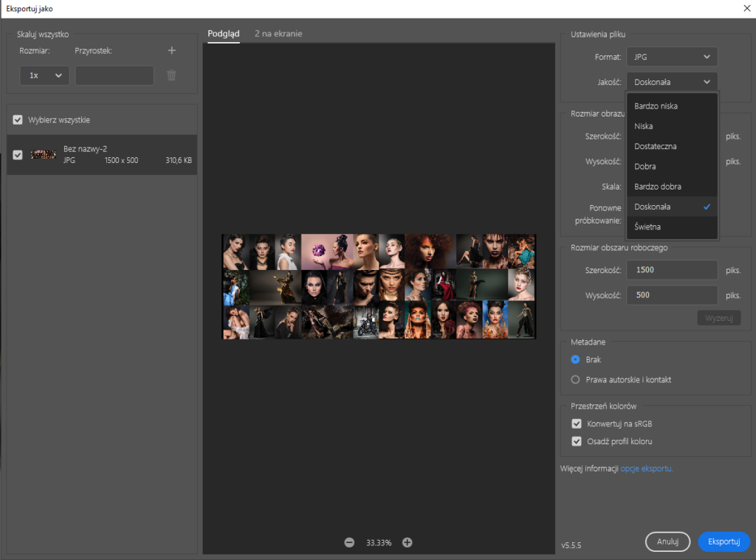
Task: Click the canvas Szerokość 1500 field
Action: pos(672,270)
